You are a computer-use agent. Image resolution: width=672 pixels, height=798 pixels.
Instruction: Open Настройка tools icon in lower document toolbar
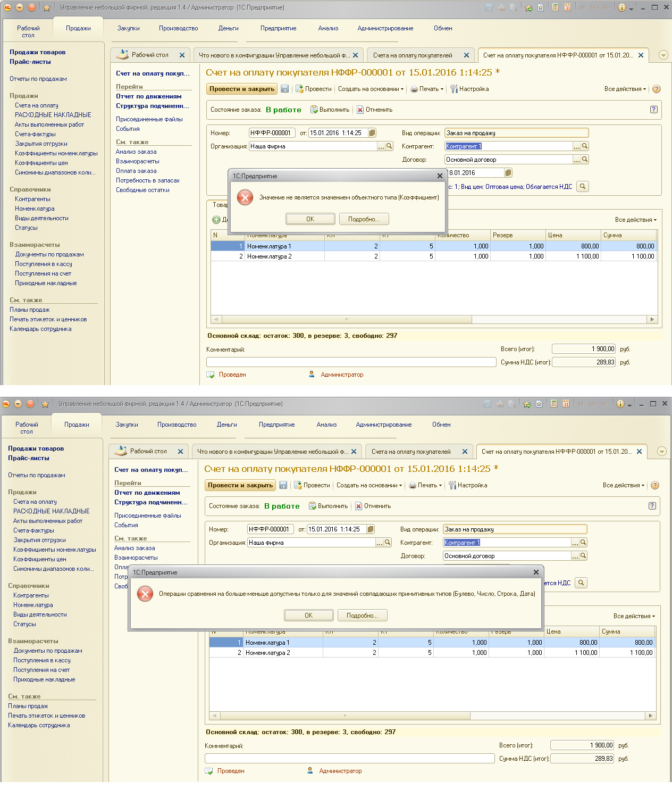(x=452, y=485)
